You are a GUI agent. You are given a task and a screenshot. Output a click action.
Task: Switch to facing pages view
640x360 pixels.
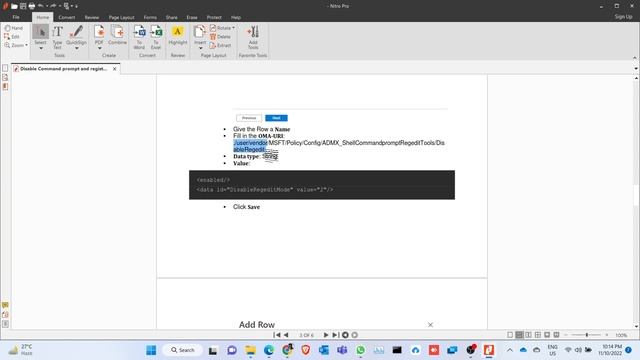click(x=529, y=335)
